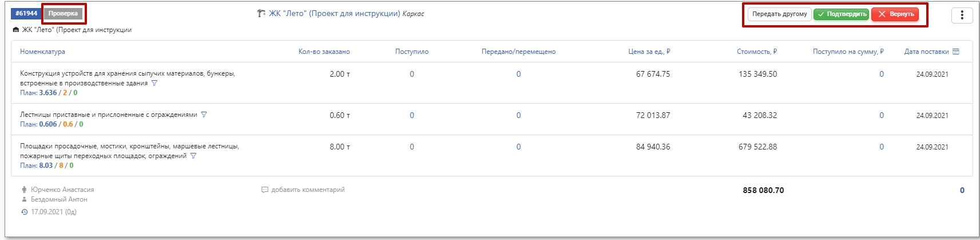Click Поступило value 0 for Лестницы row
The image size is (980, 240).
tap(411, 115)
